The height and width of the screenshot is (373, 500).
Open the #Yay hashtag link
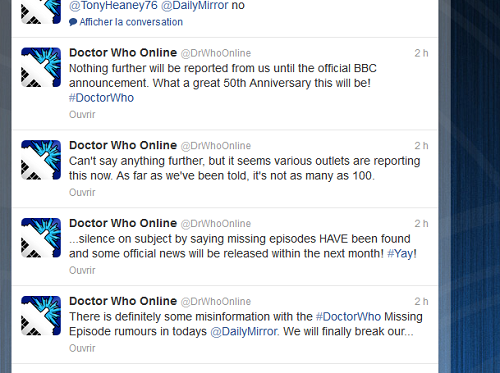coord(400,254)
